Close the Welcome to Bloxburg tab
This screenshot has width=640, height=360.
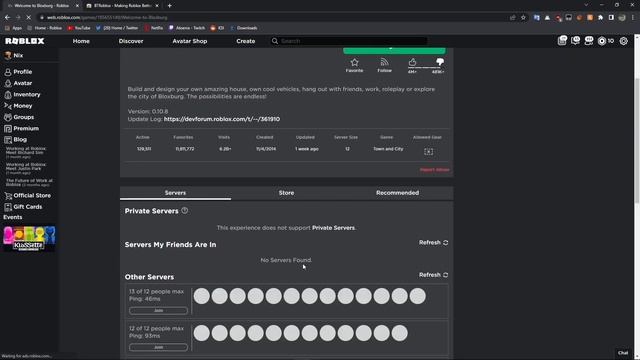click(x=77, y=6)
